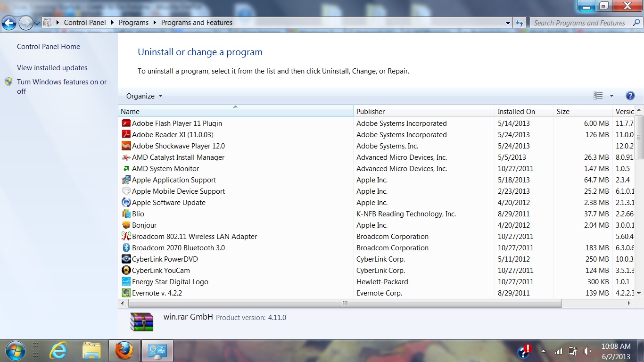644x362 pixels.
Task: Click the 250 MB size of PowerDVD
Action: click(597, 259)
